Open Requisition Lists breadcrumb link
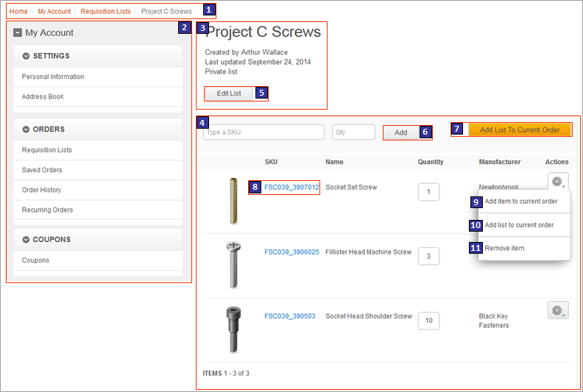 tap(105, 12)
